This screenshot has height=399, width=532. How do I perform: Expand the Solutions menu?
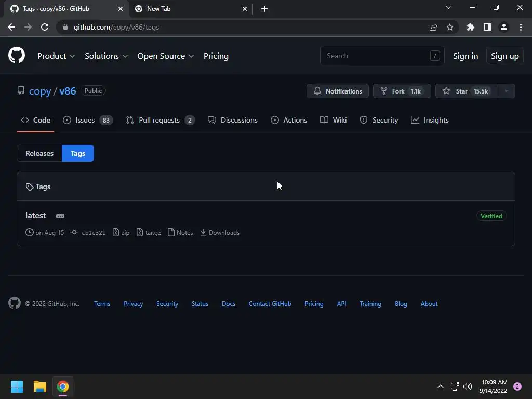click(x=106, y=56)
